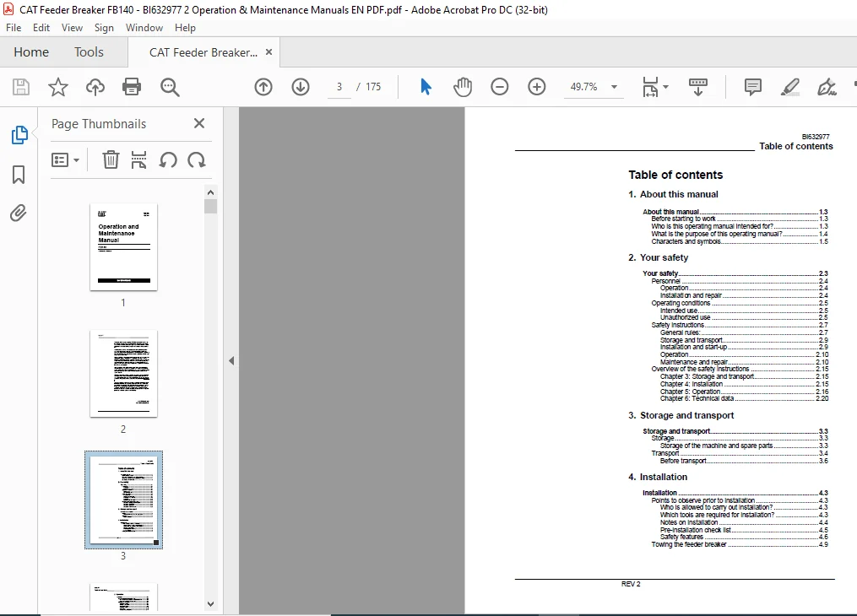Open the print pages icon in thumbnails panel
Screen dimensions: 857x616
click(x=138, y=160)
